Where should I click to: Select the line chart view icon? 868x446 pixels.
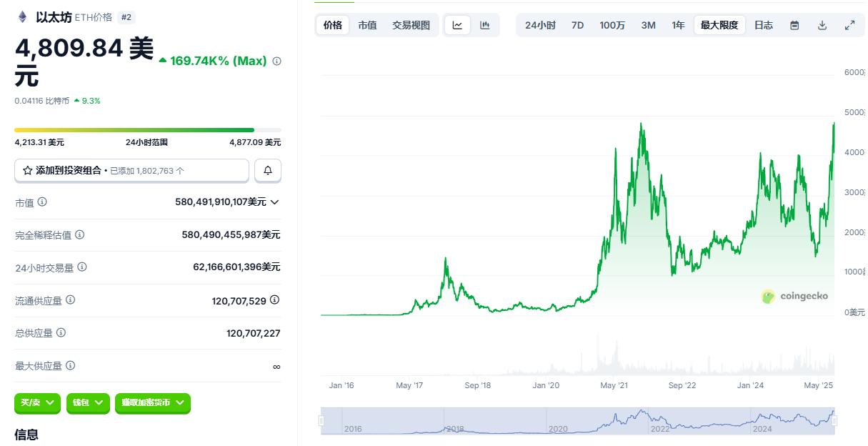457,24
